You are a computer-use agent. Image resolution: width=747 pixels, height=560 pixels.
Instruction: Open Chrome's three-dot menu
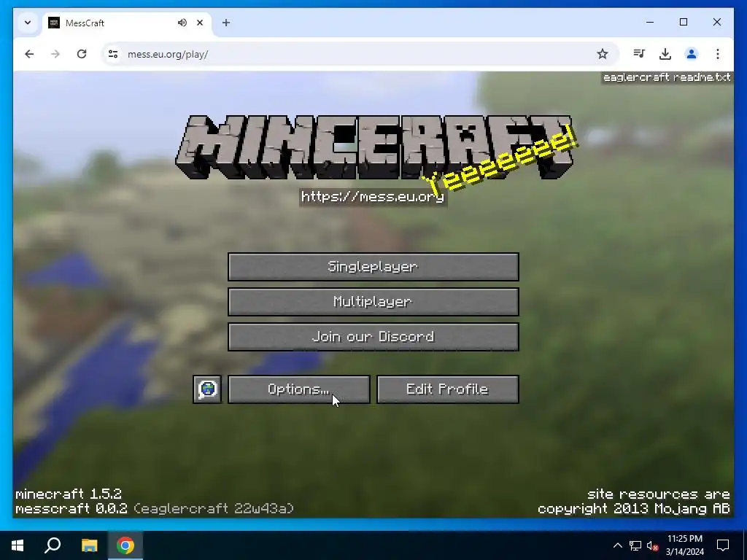718,54
